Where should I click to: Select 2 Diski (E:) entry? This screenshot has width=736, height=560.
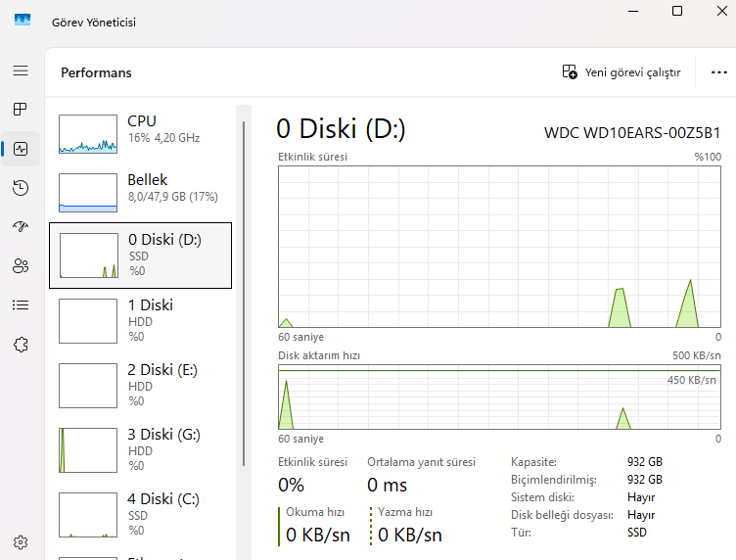click(x=140, y=385)
